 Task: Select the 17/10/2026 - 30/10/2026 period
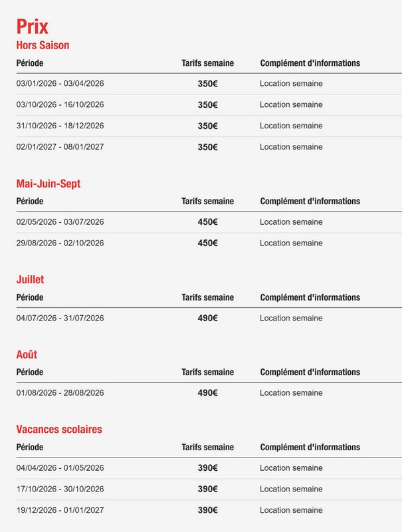point(60,489)
